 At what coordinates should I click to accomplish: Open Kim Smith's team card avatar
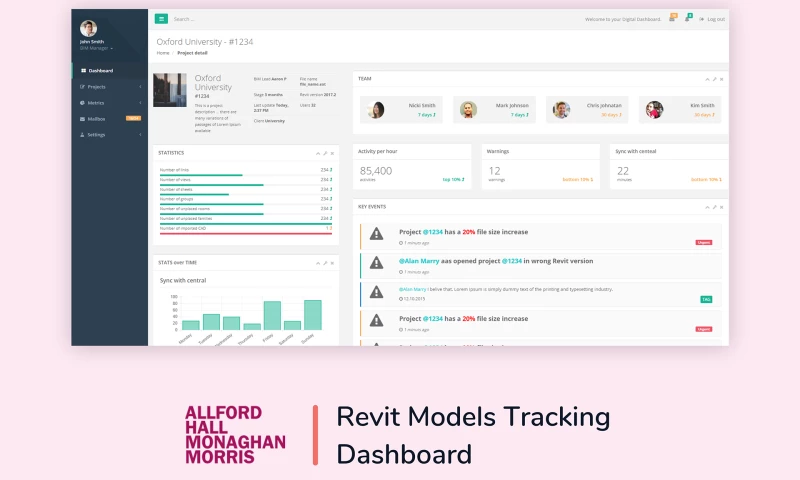coord(654,110)
